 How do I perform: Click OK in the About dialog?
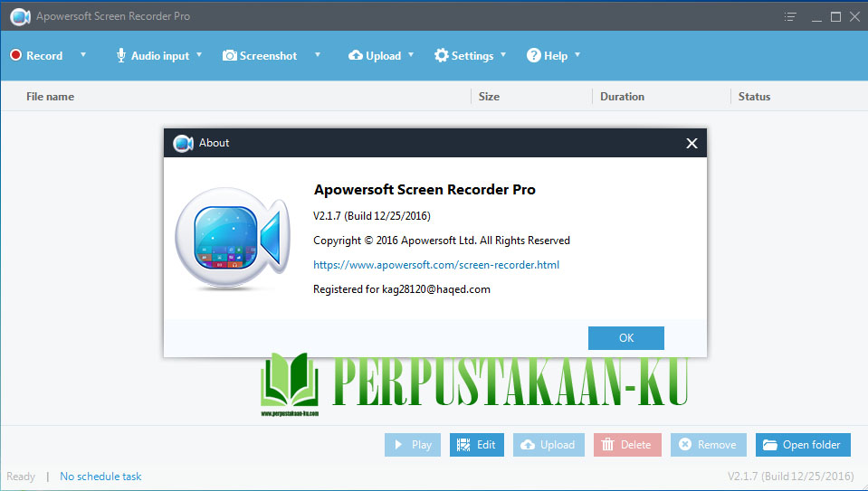pos(626,338)
